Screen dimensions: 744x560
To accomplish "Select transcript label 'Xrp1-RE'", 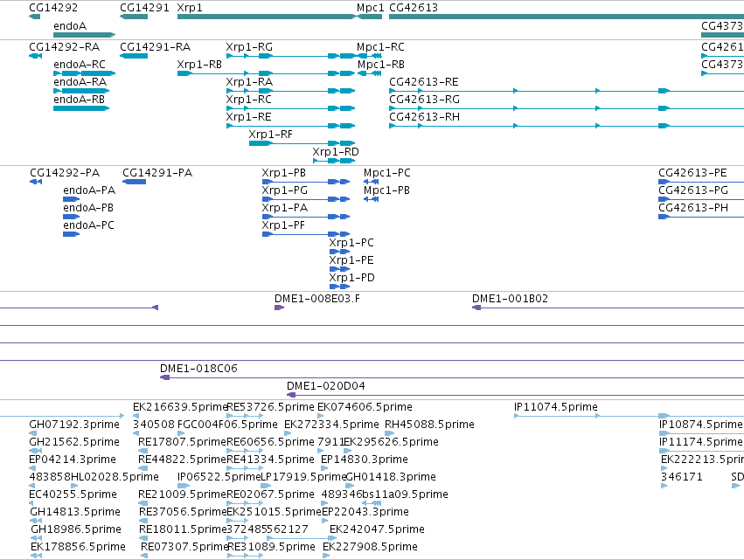I will (x=248, y=117).
